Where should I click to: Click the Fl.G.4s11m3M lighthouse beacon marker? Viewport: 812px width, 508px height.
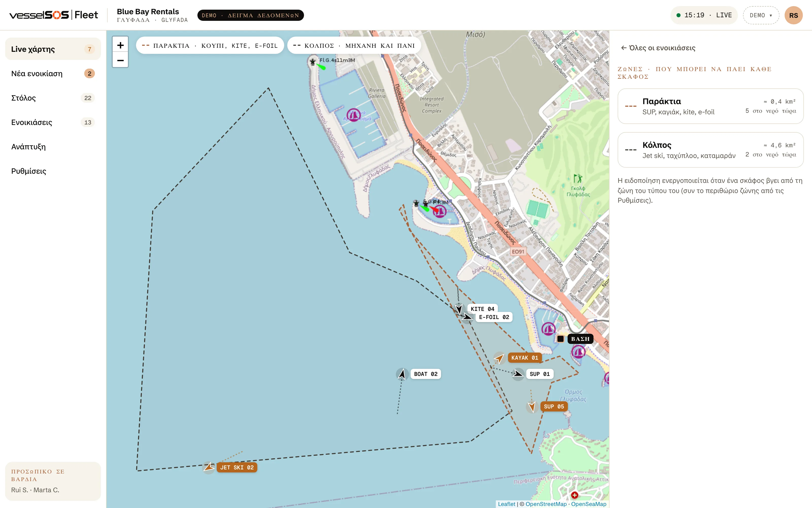point(313,62)
